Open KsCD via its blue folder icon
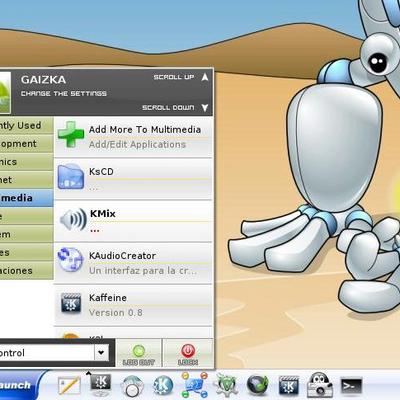This screenshot has width=400, height=400. point(71,177)
